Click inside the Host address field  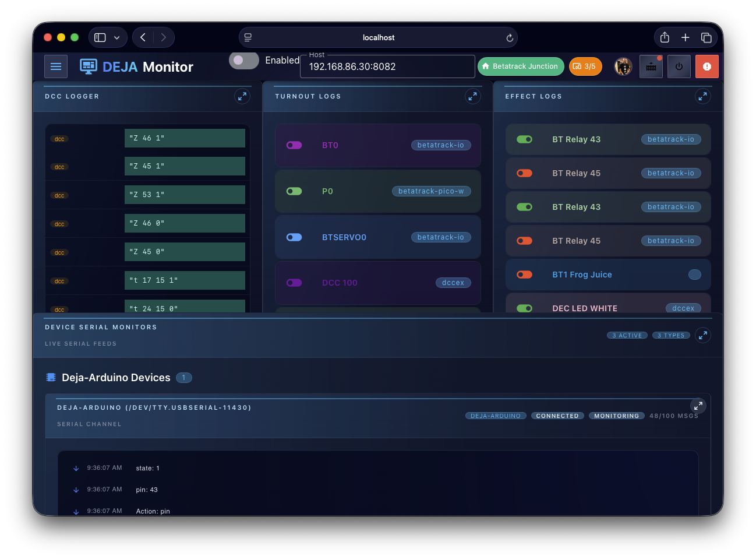point(387,68)
